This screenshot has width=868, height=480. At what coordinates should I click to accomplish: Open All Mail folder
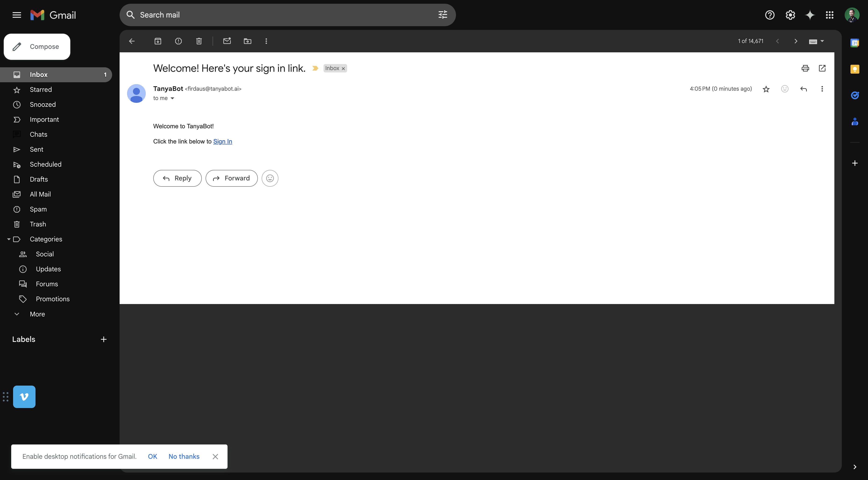pyautogui.click(x=56, y=194)
